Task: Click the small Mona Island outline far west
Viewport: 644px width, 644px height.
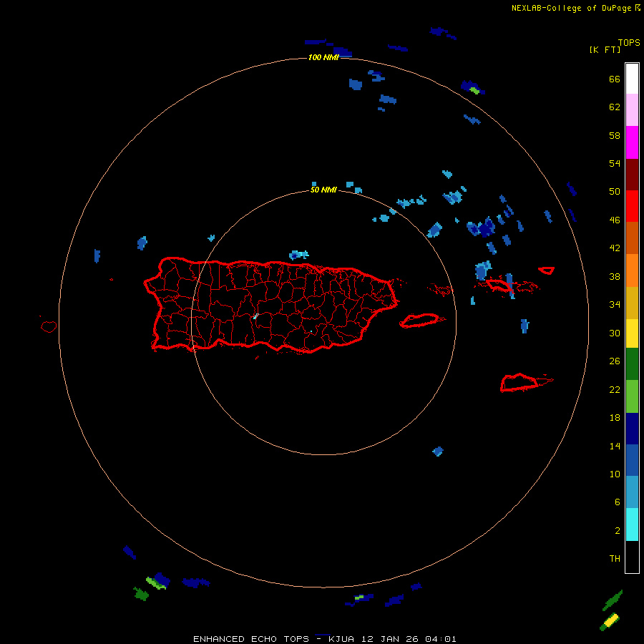Action: click(49, 326)
